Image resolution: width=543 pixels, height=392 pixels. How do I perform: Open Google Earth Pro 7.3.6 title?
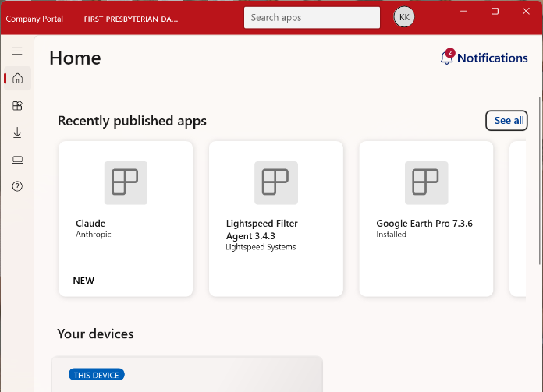tap(424, 224)
